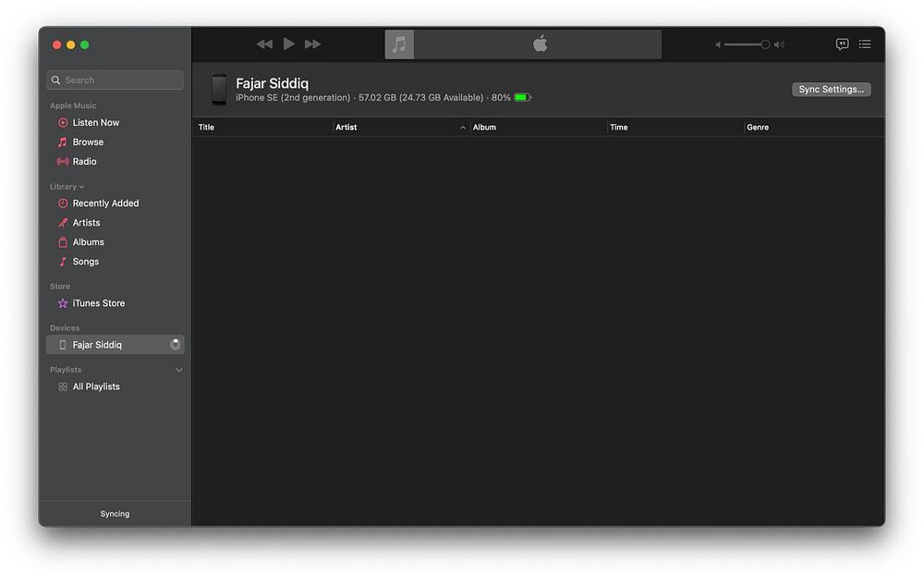Click the Fajar Siddiq device name heading
The width and height of the screenshot is (924, 578).
[273, 83]
